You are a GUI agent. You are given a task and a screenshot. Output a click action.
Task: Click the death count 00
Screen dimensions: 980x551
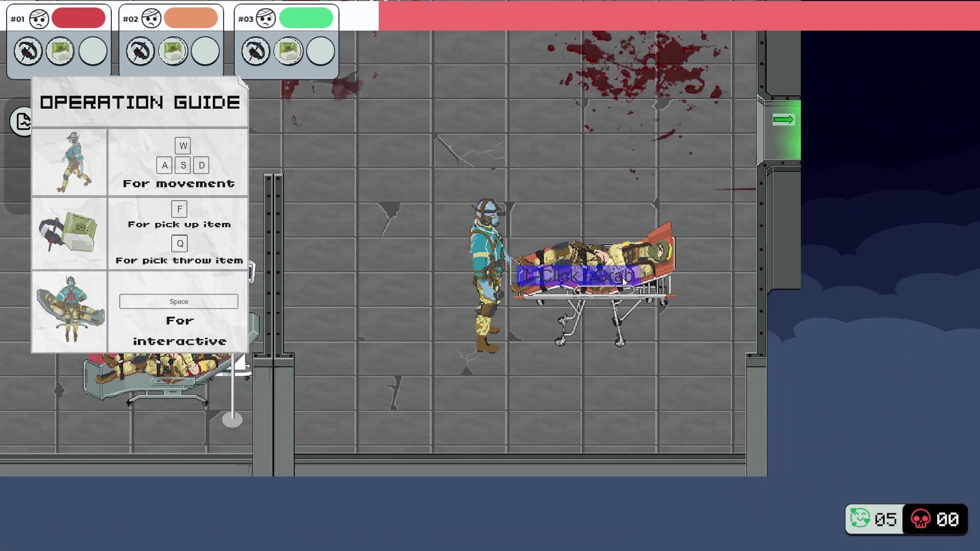click(947, 519)
